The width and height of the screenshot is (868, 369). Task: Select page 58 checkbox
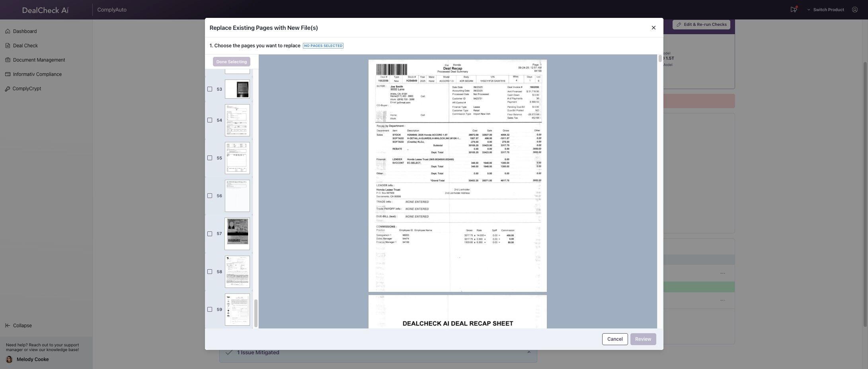coord(210,272)
